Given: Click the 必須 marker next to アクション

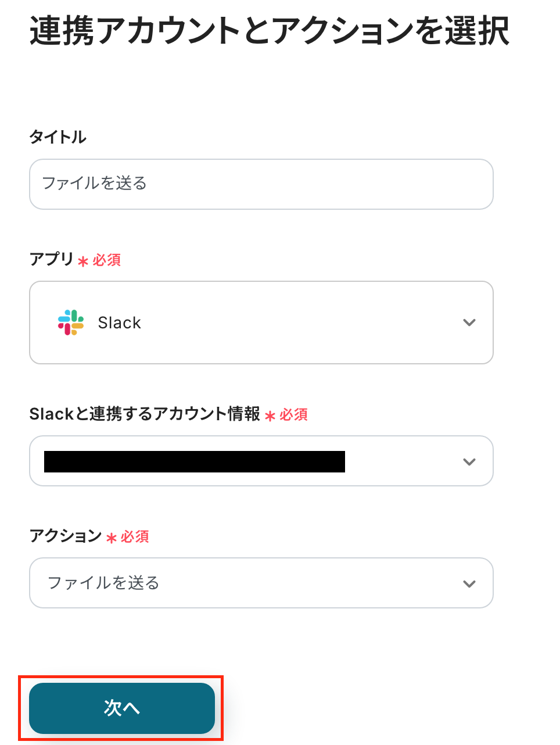Looking at the screenshot, I should click(135, 536).
